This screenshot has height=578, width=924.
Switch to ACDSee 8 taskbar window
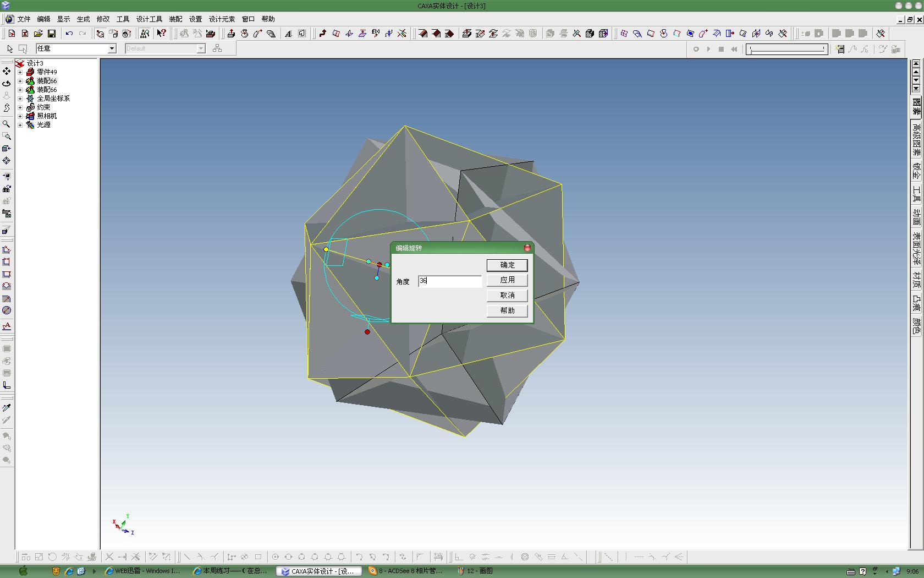[406, 571]
